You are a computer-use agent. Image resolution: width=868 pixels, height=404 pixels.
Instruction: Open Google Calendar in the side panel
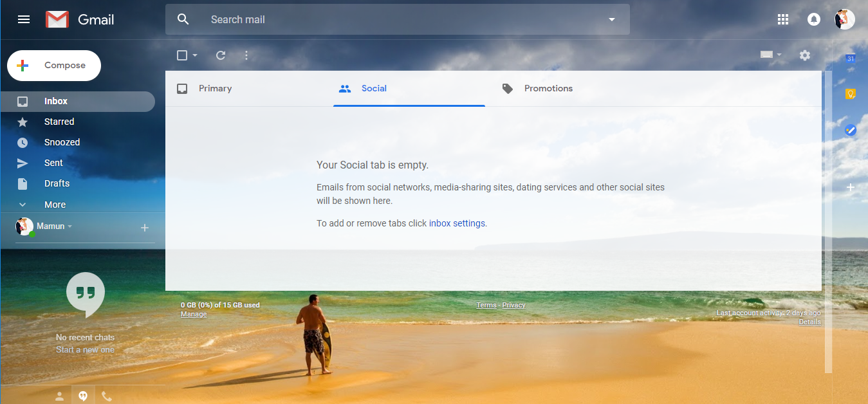tap(851, 57)
